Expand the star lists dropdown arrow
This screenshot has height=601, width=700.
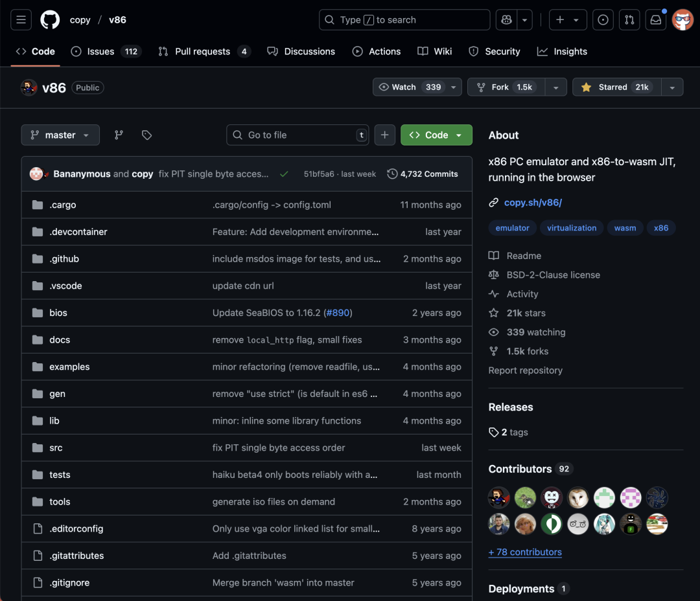(672, 87)
